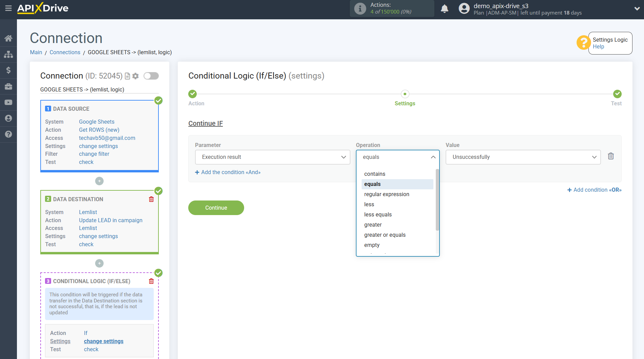Open techavb50@gmail.com access link

pos(107,138)
